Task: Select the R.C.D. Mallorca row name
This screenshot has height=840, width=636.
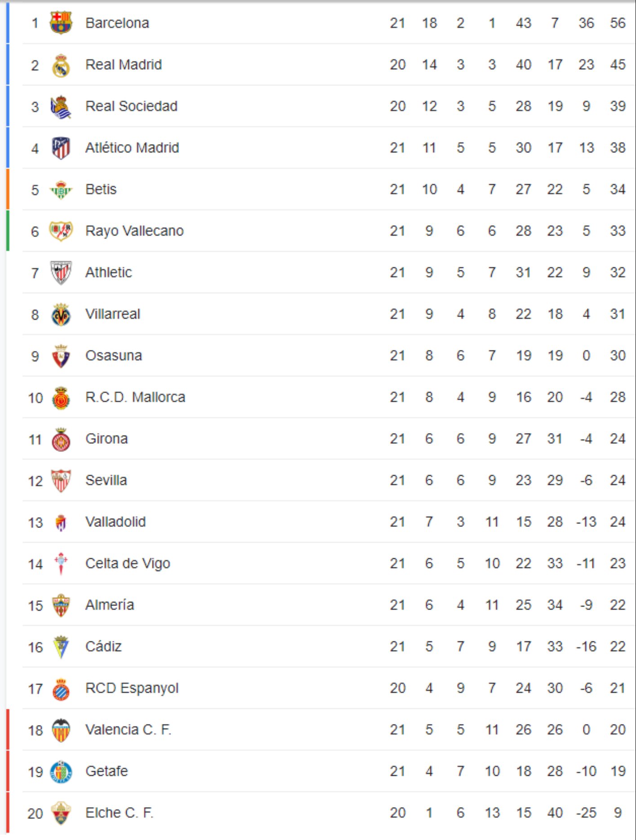Action: [x=135, y=397]
